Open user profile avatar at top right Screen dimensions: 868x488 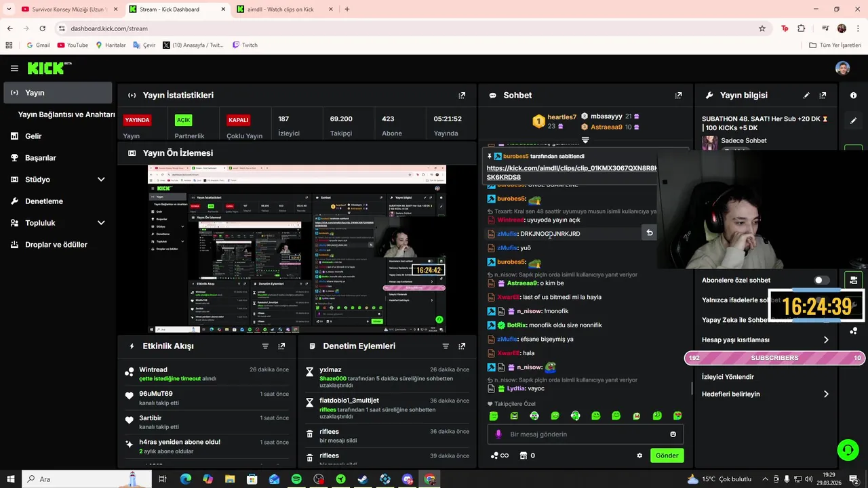pyautogui.click(x=842, y=68)
